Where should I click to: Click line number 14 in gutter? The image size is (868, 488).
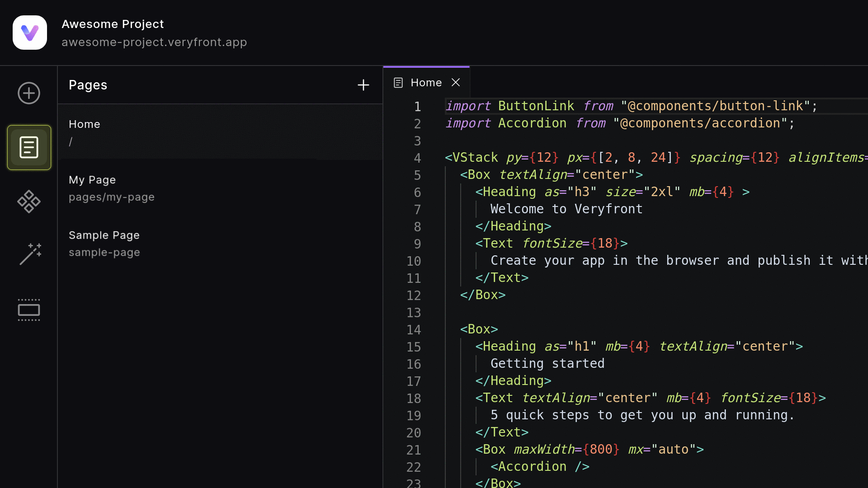414,330
